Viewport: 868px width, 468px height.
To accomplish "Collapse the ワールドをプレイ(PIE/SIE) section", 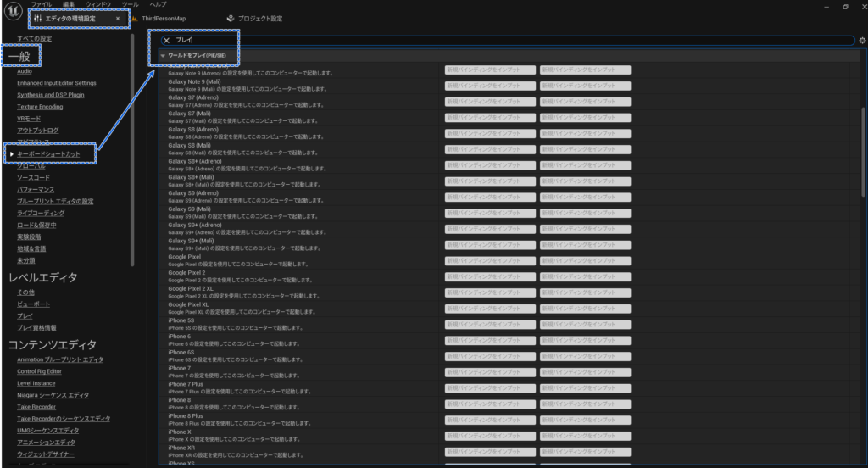I will (163, 56).
